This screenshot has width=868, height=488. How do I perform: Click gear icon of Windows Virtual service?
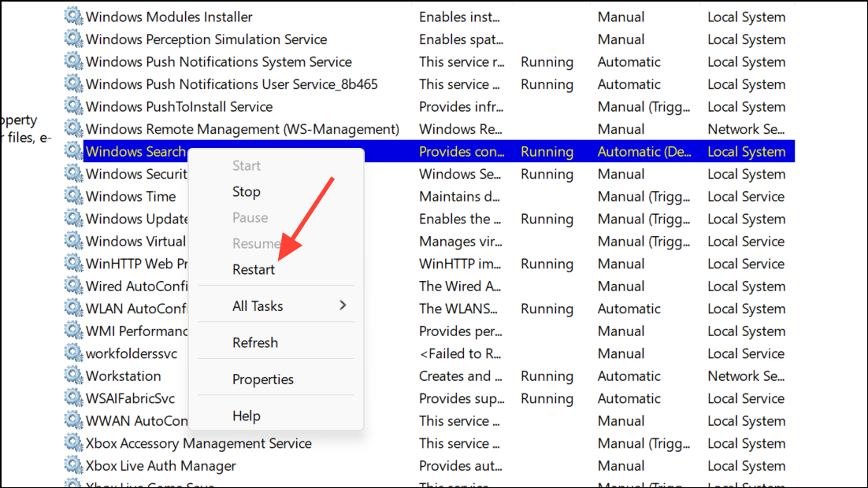point(73,241)
